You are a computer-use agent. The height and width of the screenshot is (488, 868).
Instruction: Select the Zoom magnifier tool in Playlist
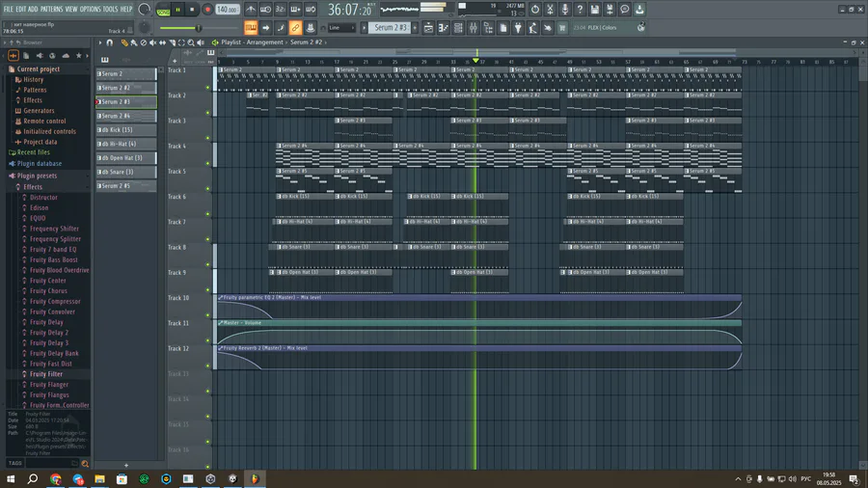(x=191, y=42)
